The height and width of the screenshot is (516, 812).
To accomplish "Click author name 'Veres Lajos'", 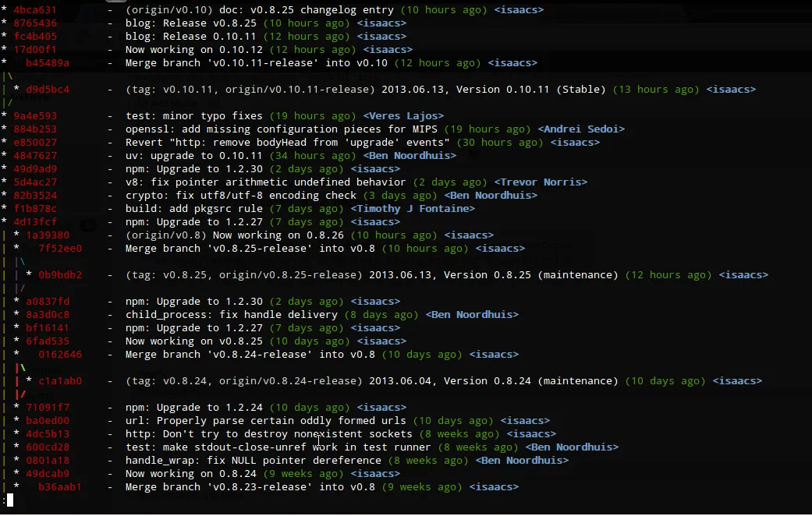I will point(403,116).
